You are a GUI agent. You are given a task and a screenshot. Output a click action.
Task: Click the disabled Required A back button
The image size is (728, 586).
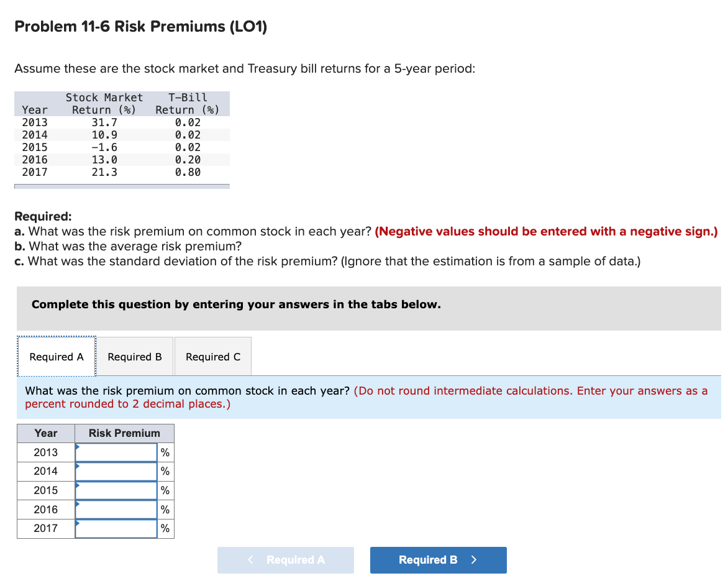click(285, 560)
